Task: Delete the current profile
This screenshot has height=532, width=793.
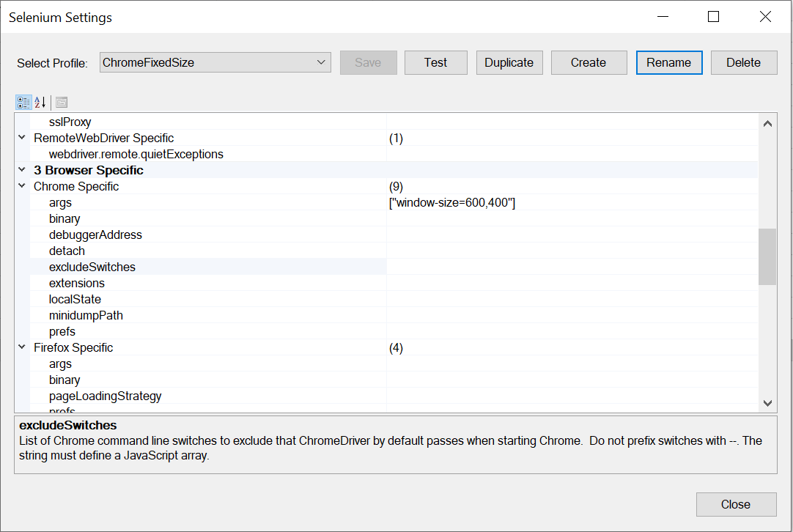Action: [744, 62]
